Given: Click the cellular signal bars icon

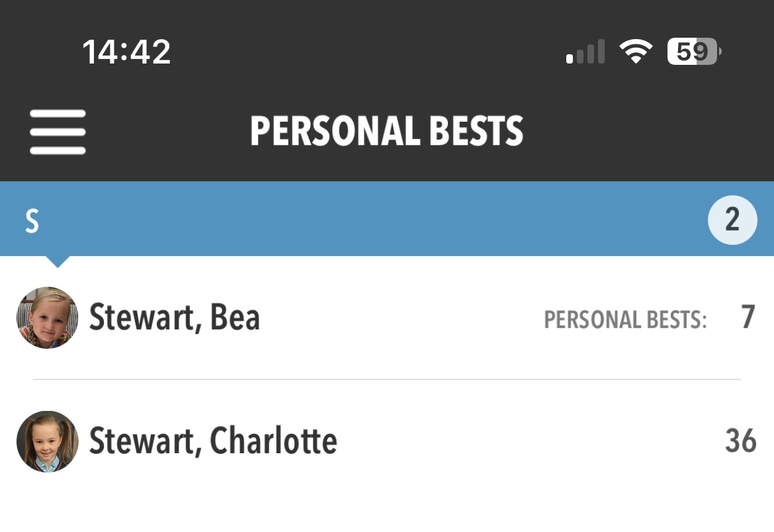Looking at the screenshot, I should [585, 52].
